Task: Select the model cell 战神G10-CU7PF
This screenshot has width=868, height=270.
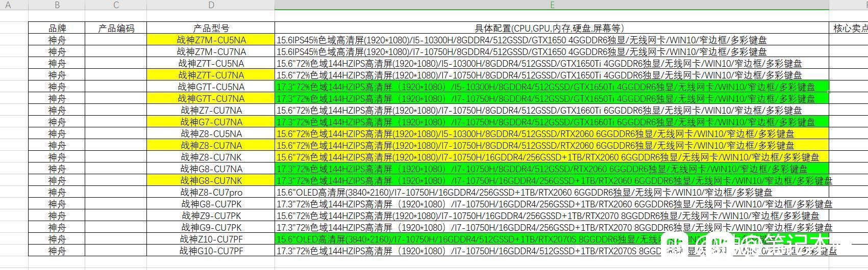Action: (x=211, y=251)
